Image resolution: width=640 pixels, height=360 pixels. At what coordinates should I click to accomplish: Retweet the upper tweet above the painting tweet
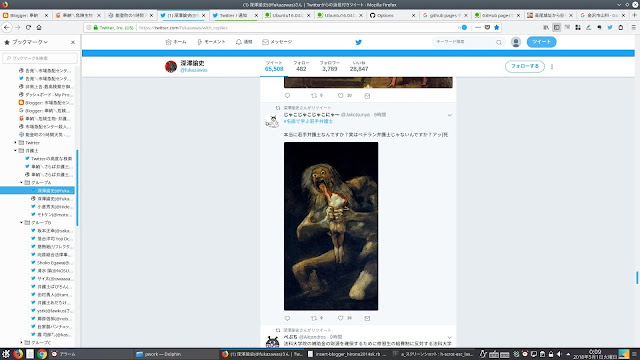(314, 96)
